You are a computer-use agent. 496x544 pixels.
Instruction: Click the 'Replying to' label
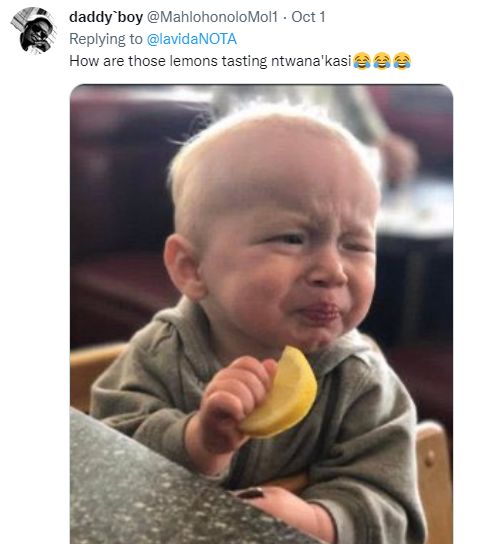click(x=106, y=39)
